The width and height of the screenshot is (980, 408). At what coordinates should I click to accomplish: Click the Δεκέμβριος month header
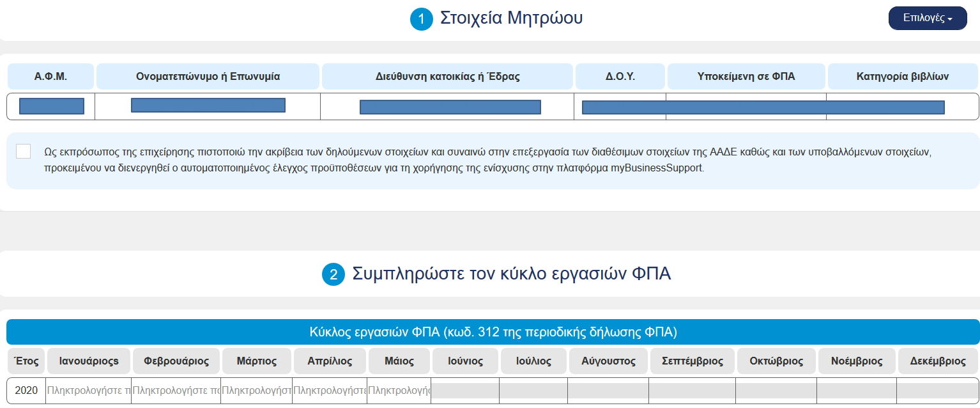[x=937, y=361]
